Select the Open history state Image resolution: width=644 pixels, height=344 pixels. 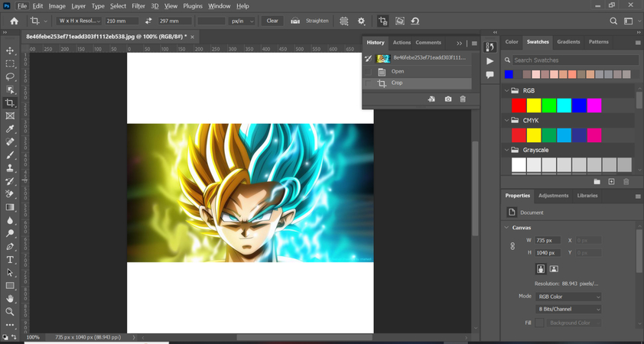tap(417, 72)
